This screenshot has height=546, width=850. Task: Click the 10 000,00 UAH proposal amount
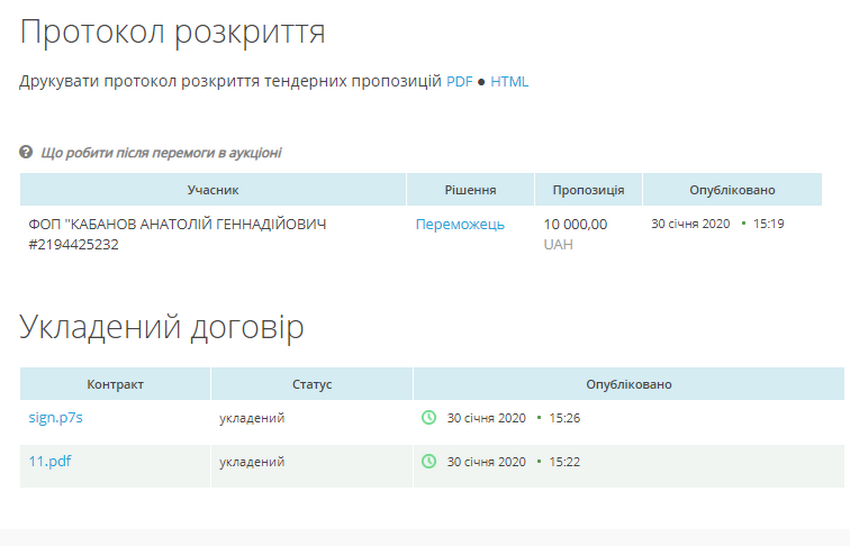pos(575,225)
